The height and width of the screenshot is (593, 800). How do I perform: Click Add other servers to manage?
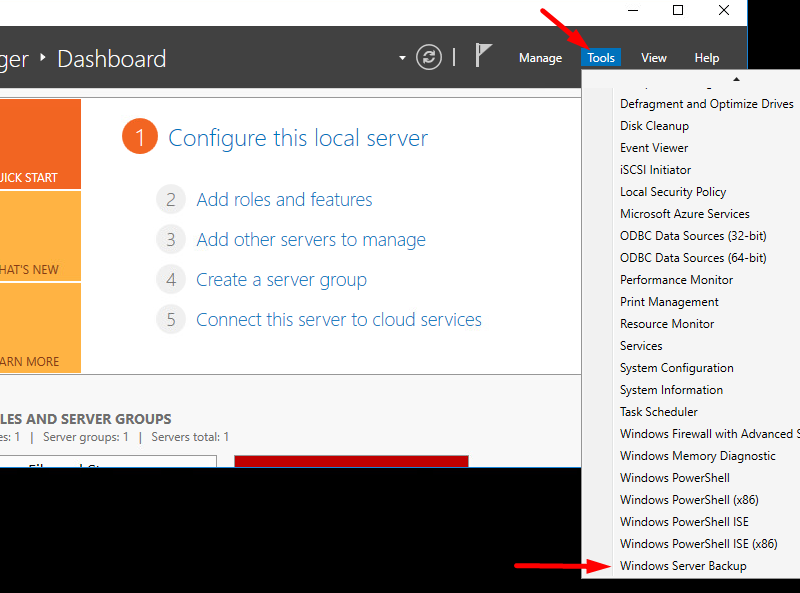pos(311,240)
